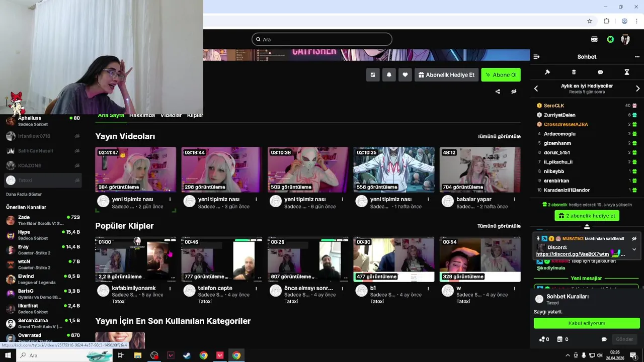Open options menu of 'kafabimilyonamk' clip
The image size is (644, 362).
170,288
